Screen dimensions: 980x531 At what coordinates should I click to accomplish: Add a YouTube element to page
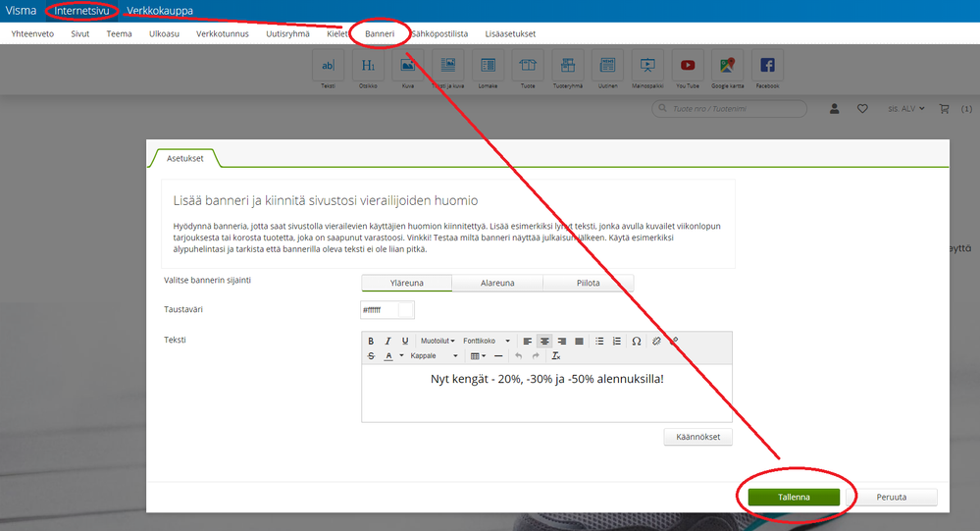[688, 70]
